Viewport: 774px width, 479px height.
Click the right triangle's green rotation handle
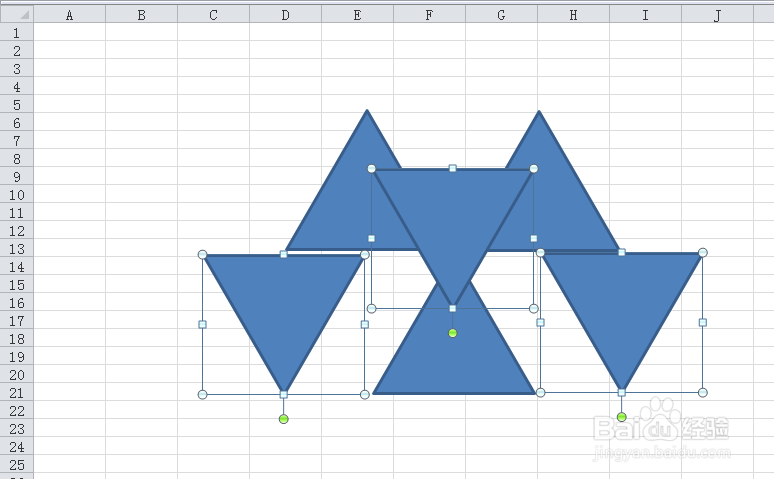pos(621,417)
